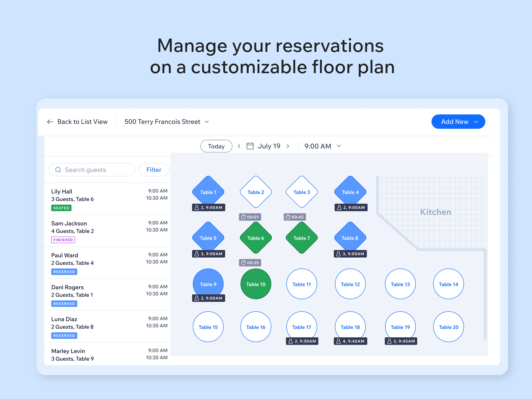Click the back arrow icon
This screenshot has width=532, height=399.
click(x=50, y=122)
